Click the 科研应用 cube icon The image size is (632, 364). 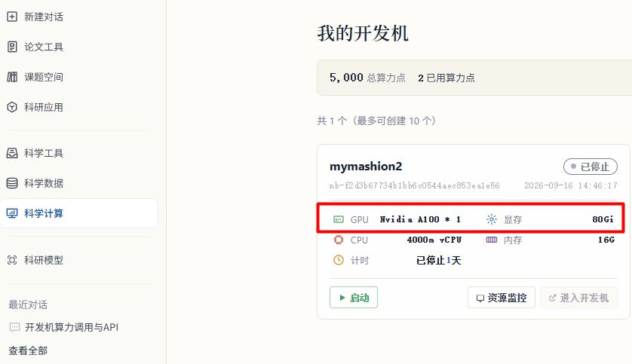point(12,107)
